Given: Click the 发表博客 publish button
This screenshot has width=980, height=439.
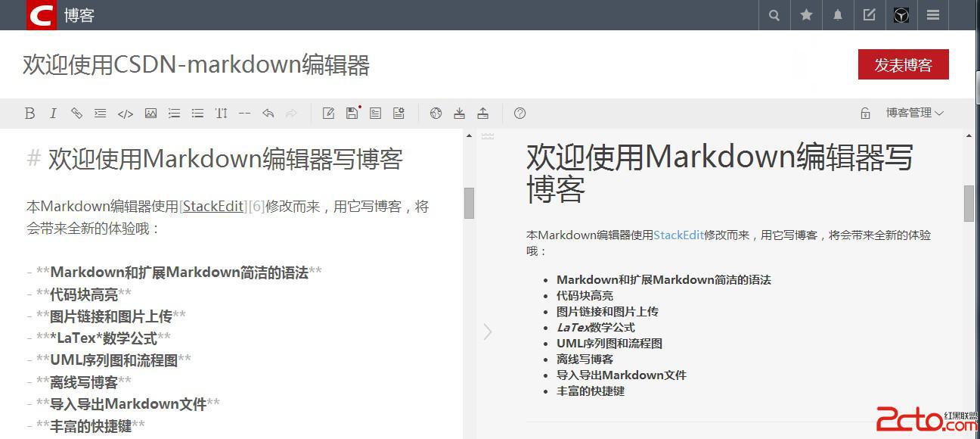Looking at the screenshot, I should [904, 65].
